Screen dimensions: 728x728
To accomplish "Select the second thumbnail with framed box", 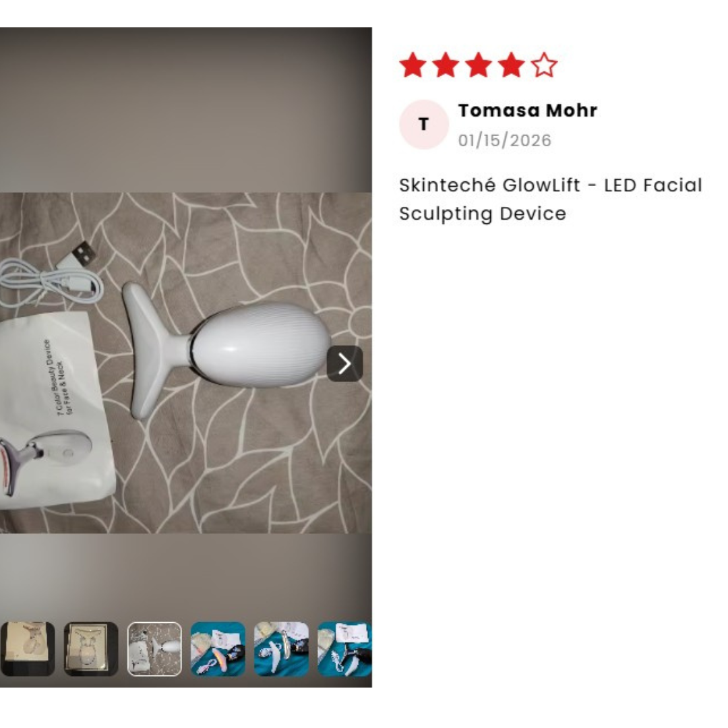I will [x=90, y=649].
